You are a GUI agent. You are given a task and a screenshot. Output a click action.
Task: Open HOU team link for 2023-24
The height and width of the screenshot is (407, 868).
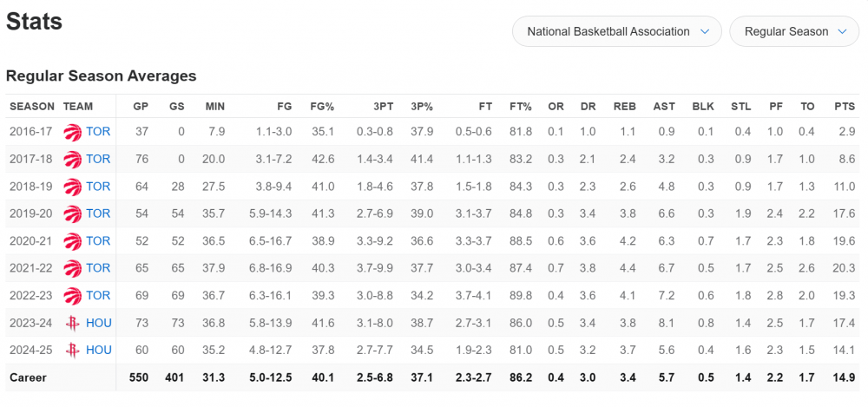tap(99, 323)
